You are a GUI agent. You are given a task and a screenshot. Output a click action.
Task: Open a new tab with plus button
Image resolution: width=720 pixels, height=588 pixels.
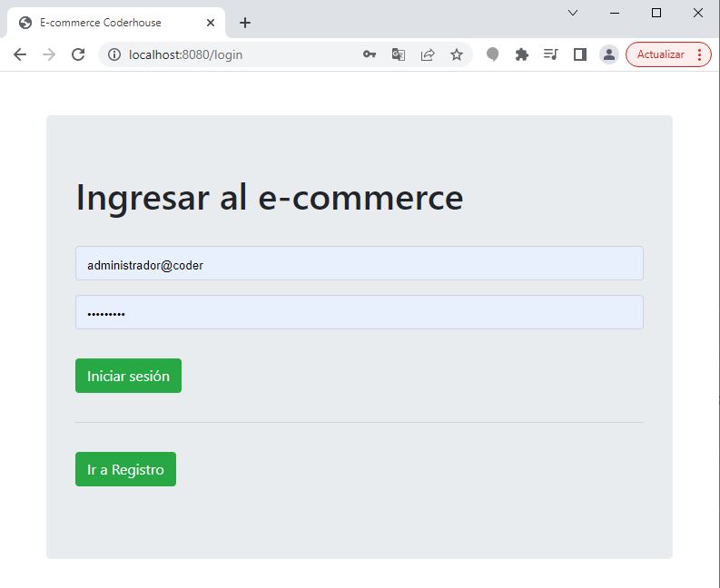tap(245, 23)
